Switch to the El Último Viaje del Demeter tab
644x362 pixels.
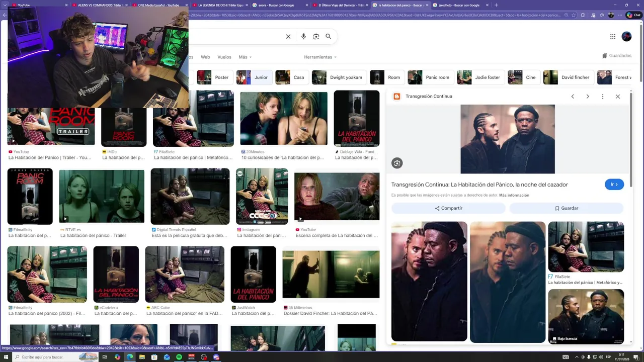(x=341, y=5)
